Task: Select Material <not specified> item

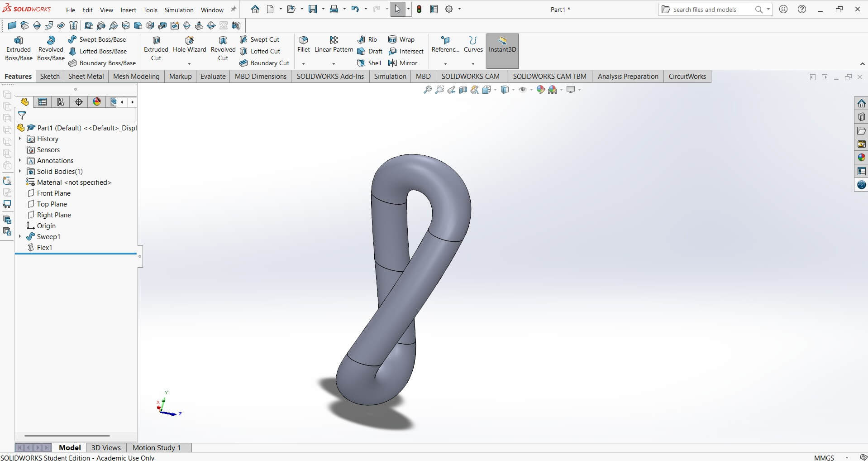Action: [74, 182]
